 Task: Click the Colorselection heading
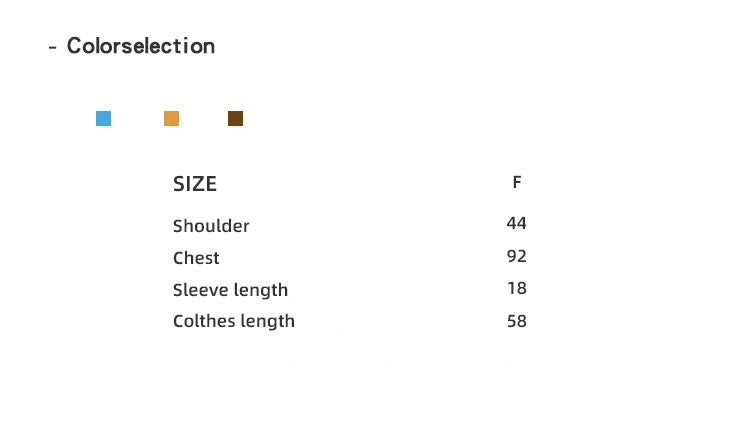tap(141, 46)
